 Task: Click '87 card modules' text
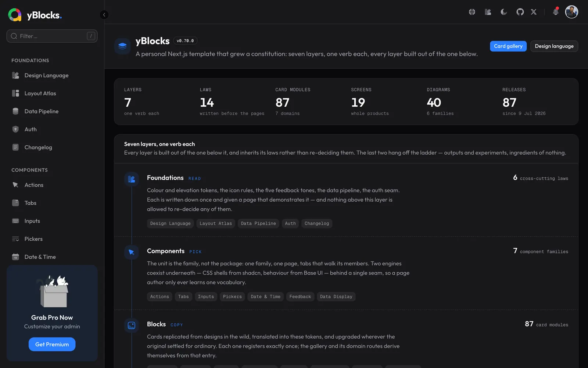(546, 324)
